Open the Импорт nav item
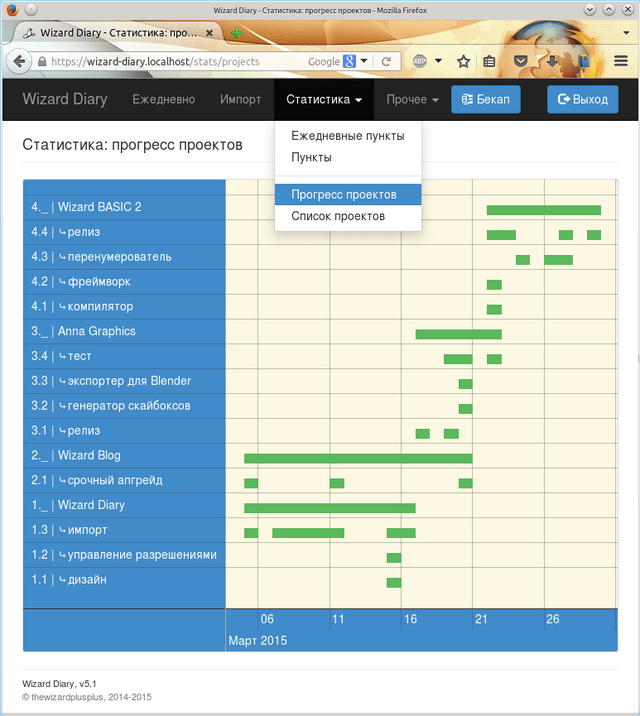Image resolution: width=640 pixels, height=716 pixels. tap(240, 100)
